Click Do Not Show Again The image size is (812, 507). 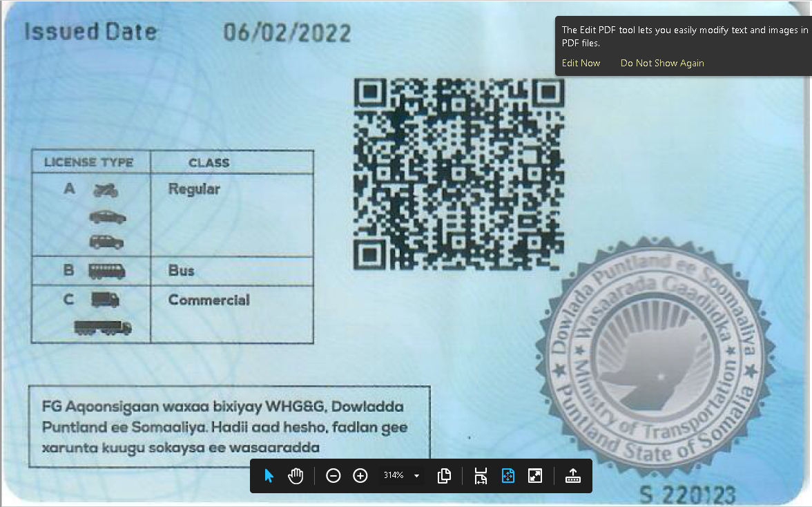[x=662, y=63]
